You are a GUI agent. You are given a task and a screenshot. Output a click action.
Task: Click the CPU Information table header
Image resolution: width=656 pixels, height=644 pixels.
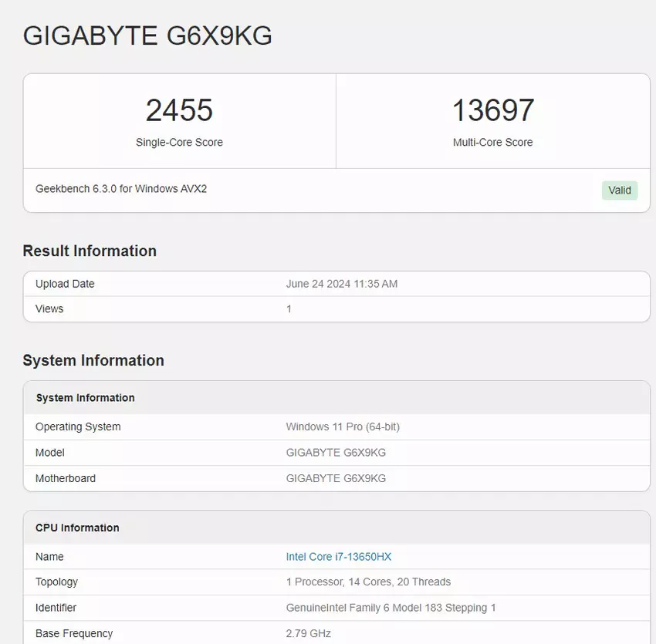tap(77, 528)
